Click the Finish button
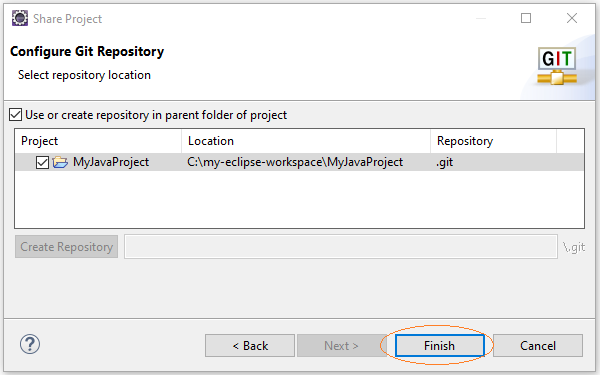Image resolution: width=600 pixels, height=375 pixels. 439,346
